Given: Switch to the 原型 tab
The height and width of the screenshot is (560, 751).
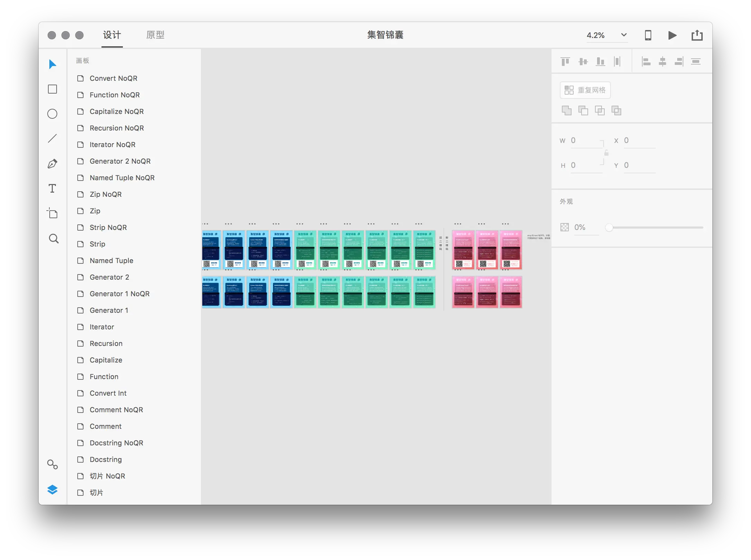Looking at the screenshot, I should point(155,35).
